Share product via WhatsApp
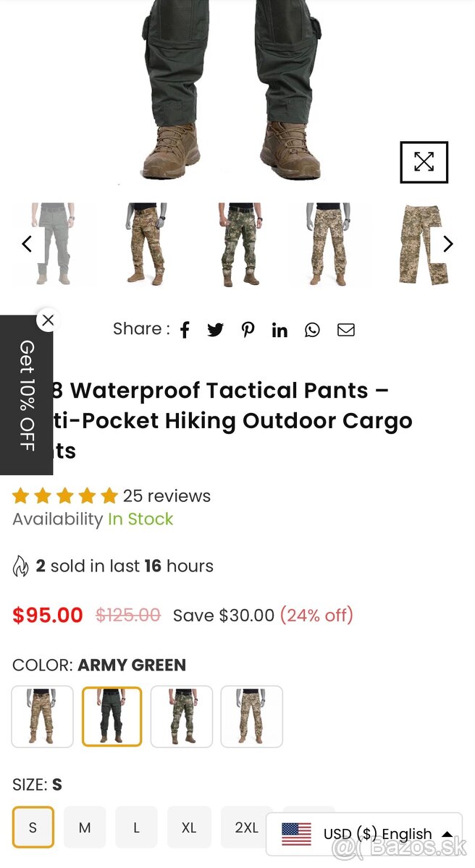The height and width of the screenshot is (868, 475). click(x=312, y=331)
